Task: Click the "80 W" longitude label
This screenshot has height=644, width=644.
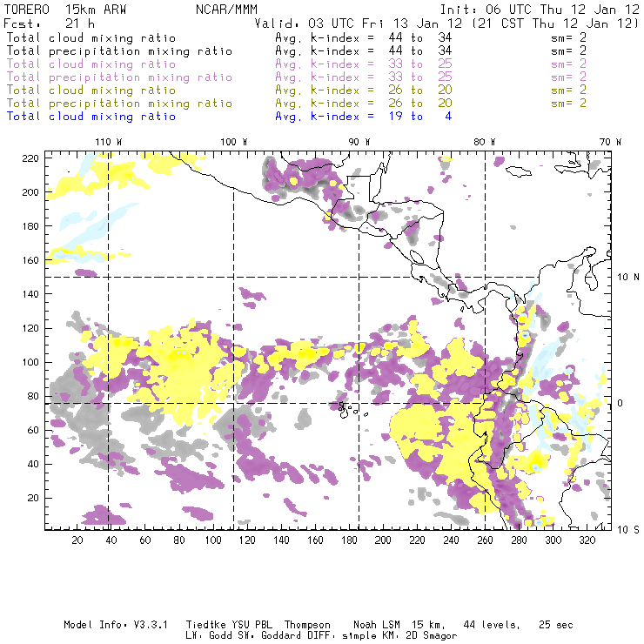Action: [x=484, y=142]
